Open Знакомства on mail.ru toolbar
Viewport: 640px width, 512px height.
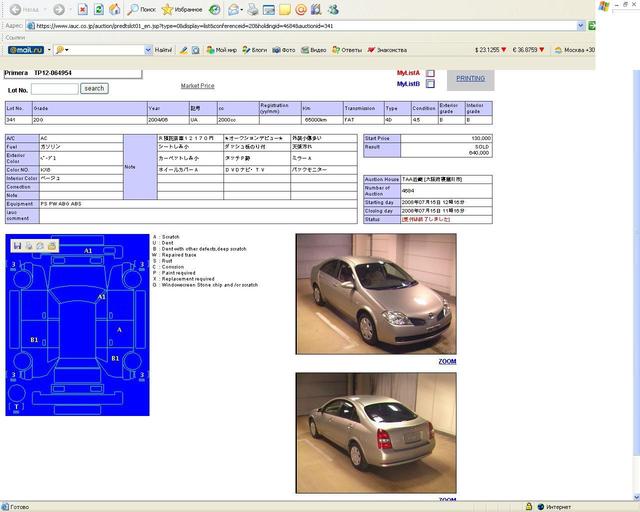pos(387,50)
